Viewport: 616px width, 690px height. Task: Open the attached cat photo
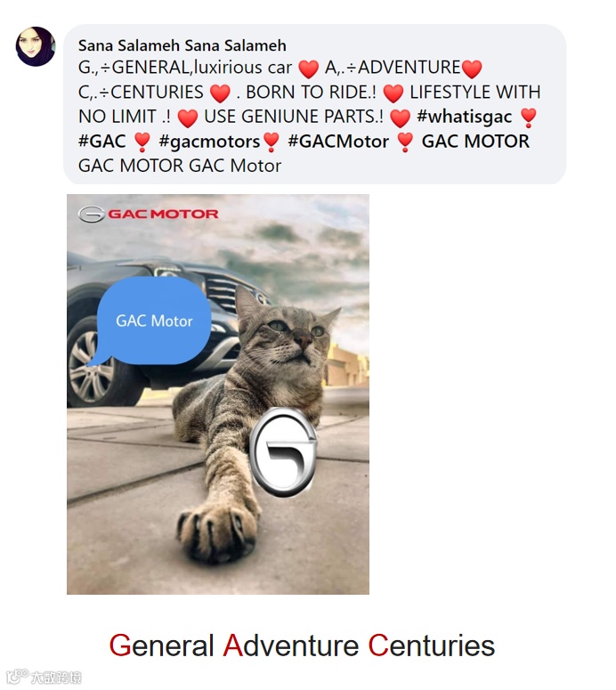(x=218, y=394)
